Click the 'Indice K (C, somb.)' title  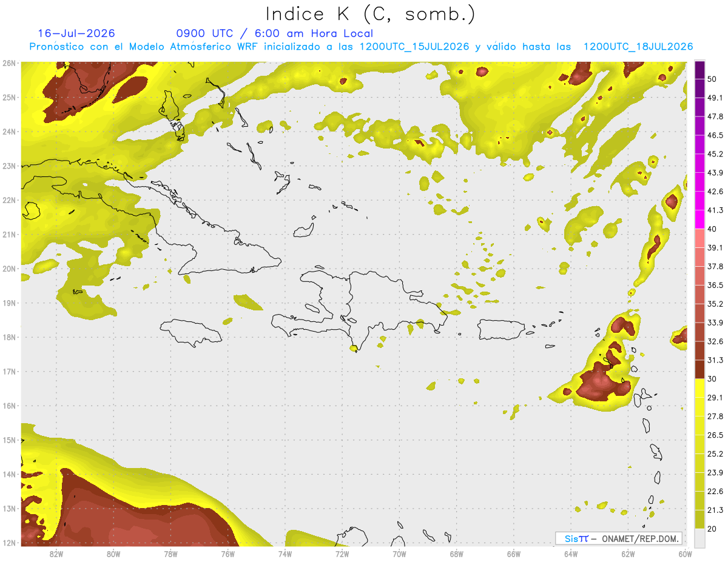click(x=371, y=14)
